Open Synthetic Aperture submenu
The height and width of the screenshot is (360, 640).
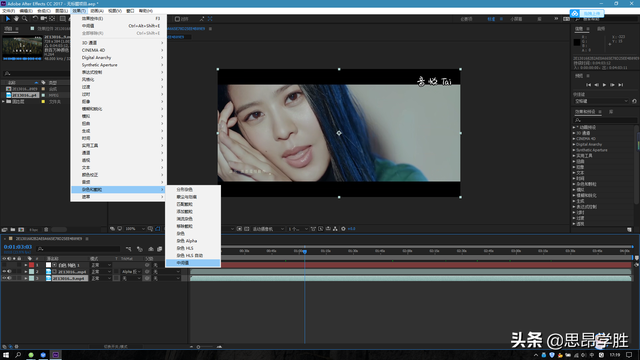coord(118,65)
